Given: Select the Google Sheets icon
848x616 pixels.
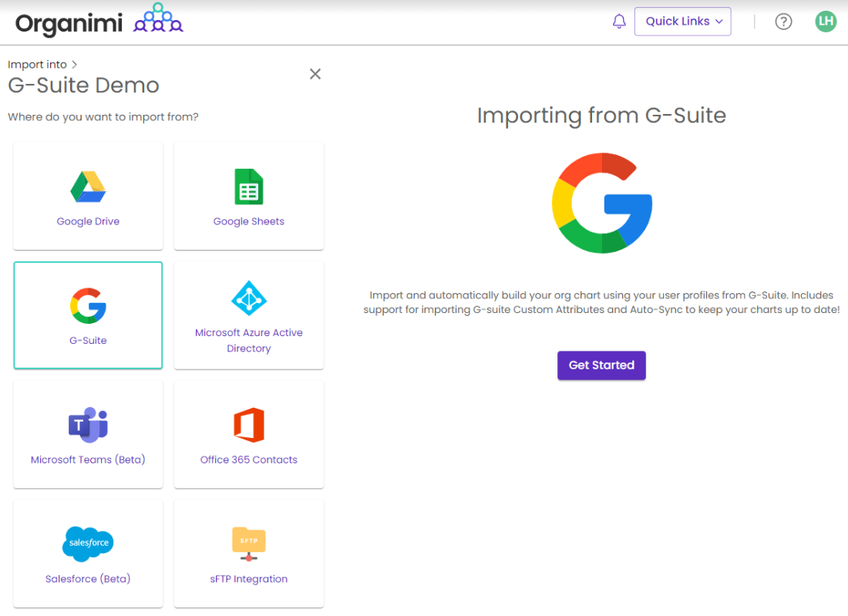Looking at the screenshot, I should click(248, 187).
